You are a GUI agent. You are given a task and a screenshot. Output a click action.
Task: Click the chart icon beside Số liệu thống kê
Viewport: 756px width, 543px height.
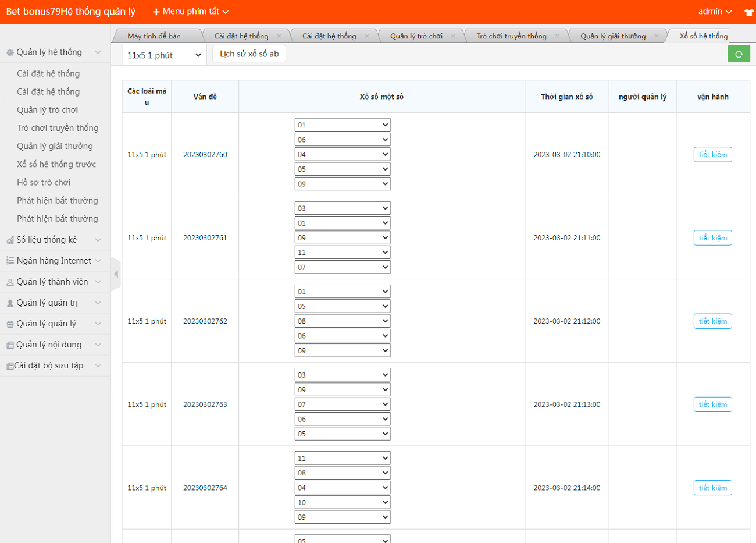[10, 240]
